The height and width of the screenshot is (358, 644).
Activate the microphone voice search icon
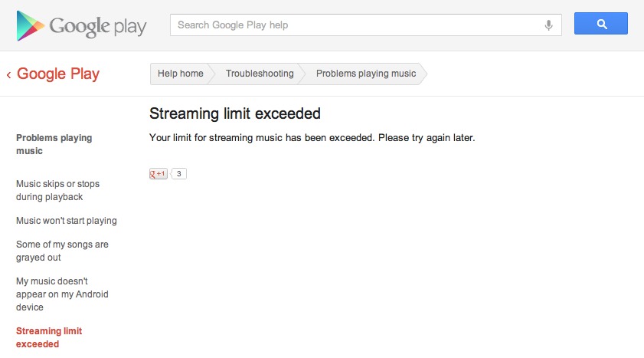(548, 25)
